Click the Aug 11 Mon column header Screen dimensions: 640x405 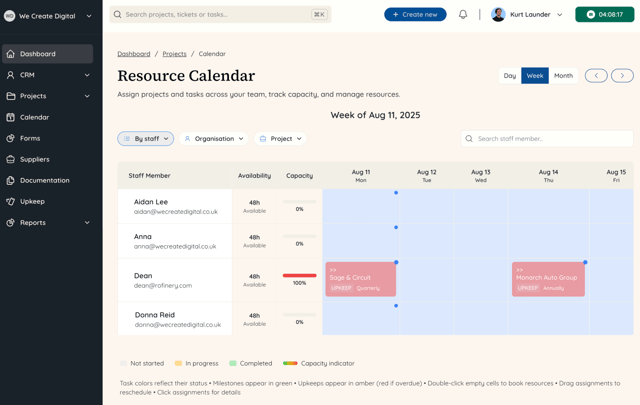tap(361, 176)
